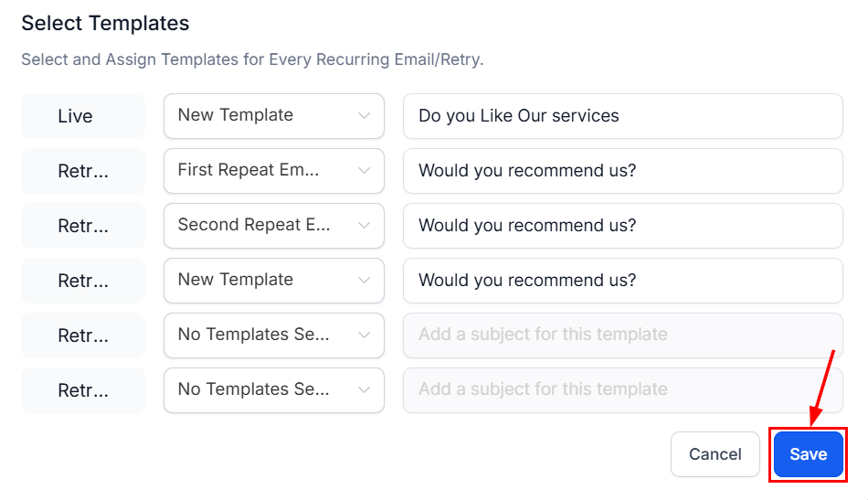Click the Retr... label beside First Repeat Em...

coord(83,171)
